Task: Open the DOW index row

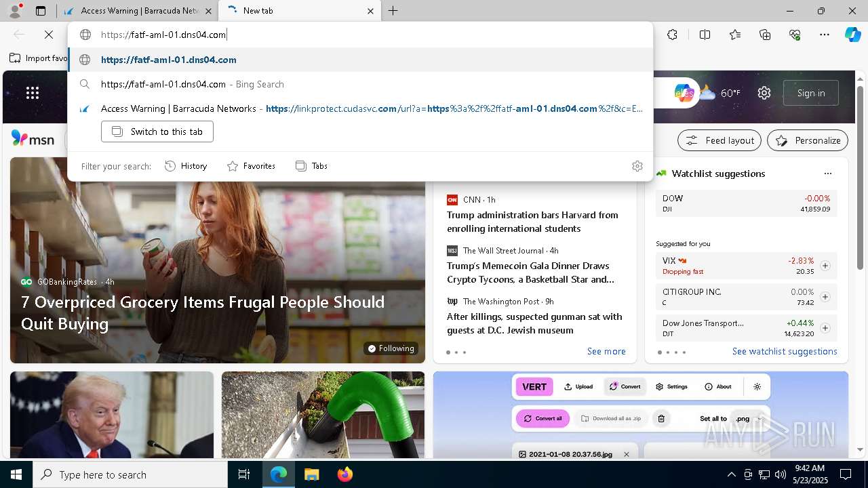Action: pyautogui.click(x=747, y=203)
